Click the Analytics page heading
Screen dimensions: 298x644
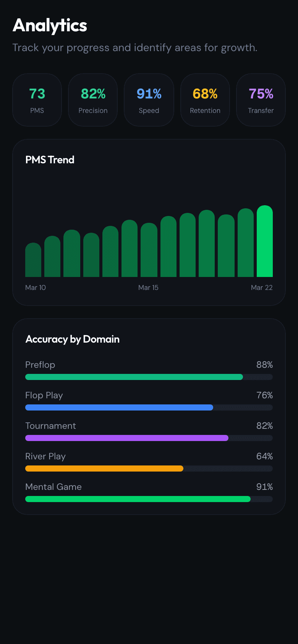coord(50,26)
